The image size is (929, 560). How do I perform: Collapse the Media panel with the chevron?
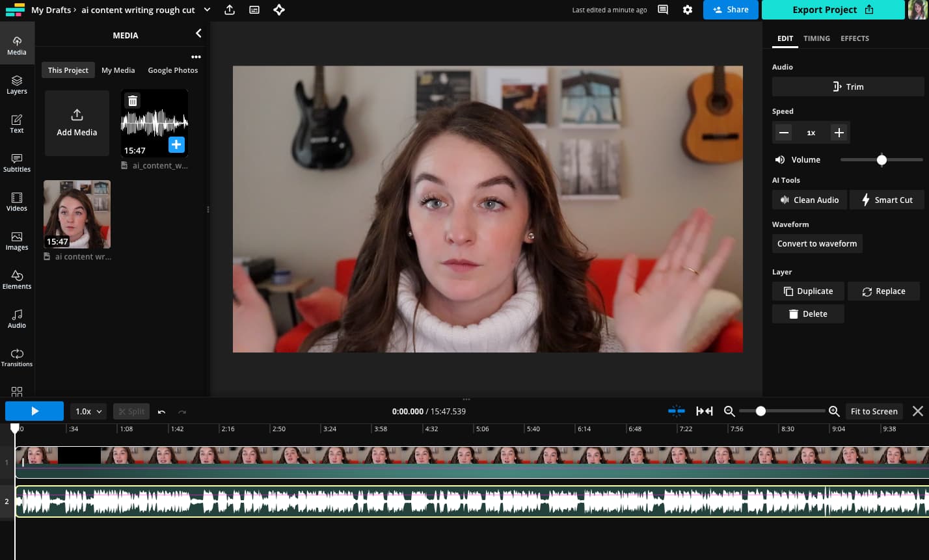tap(198, 33)
